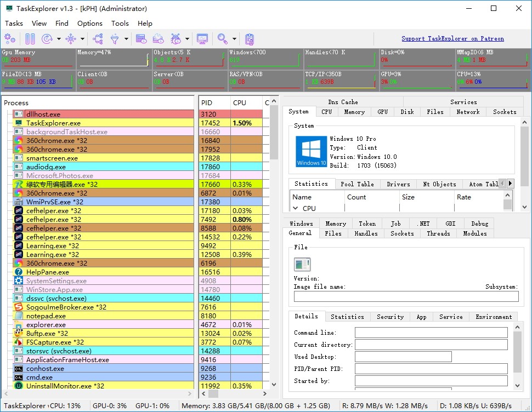Click the clipboard icon at the toolbar end
Viewport: 532px width, 412px height.
pos(250,39)
